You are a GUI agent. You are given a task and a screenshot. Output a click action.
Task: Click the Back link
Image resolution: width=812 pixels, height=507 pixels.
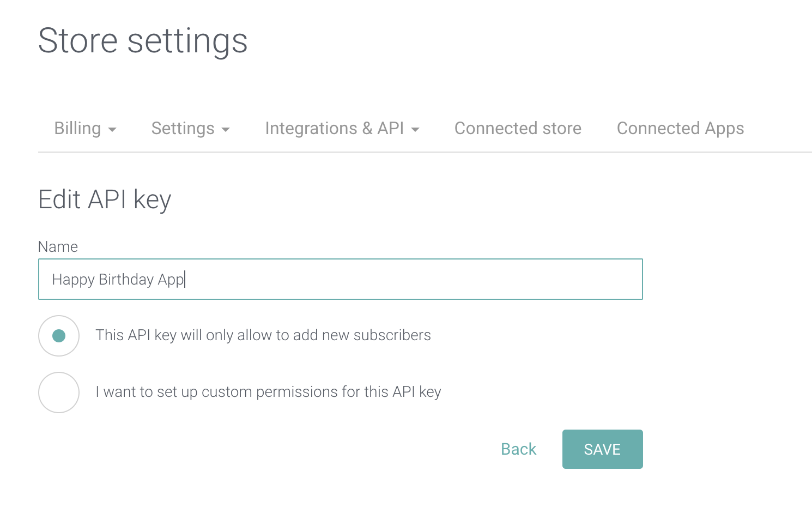tap(518, 449)
